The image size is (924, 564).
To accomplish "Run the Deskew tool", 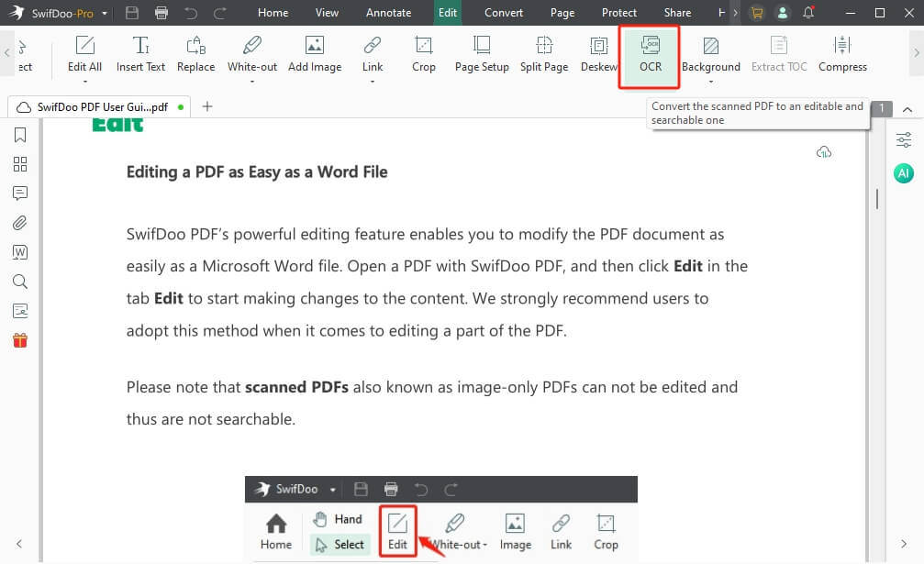I will (x=598, y=53).
